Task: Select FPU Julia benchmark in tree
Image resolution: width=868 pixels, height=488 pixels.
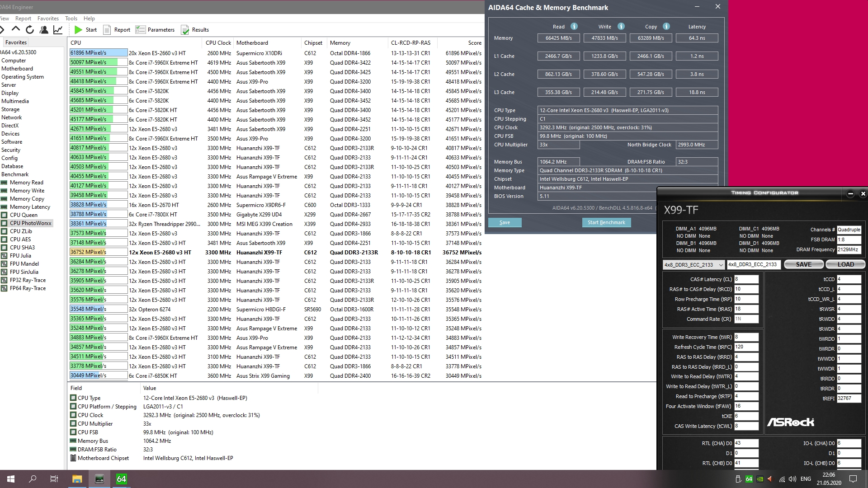Action: pos(20,256)
